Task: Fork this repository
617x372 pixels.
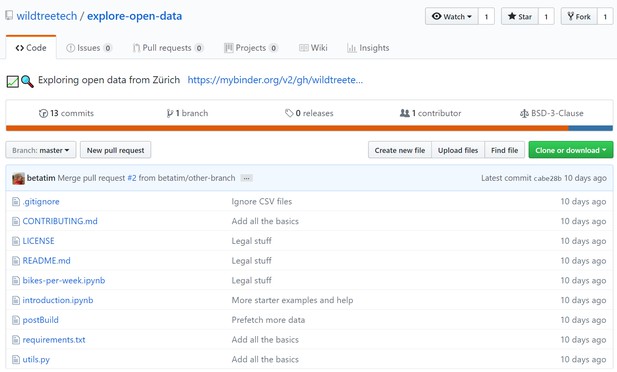Action: 579,17
